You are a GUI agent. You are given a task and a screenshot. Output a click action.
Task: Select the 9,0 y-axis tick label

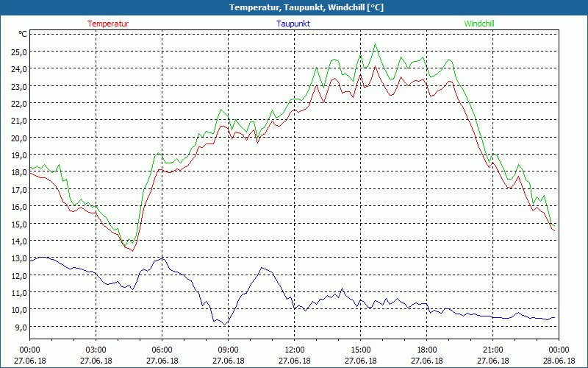coord(19,327)
